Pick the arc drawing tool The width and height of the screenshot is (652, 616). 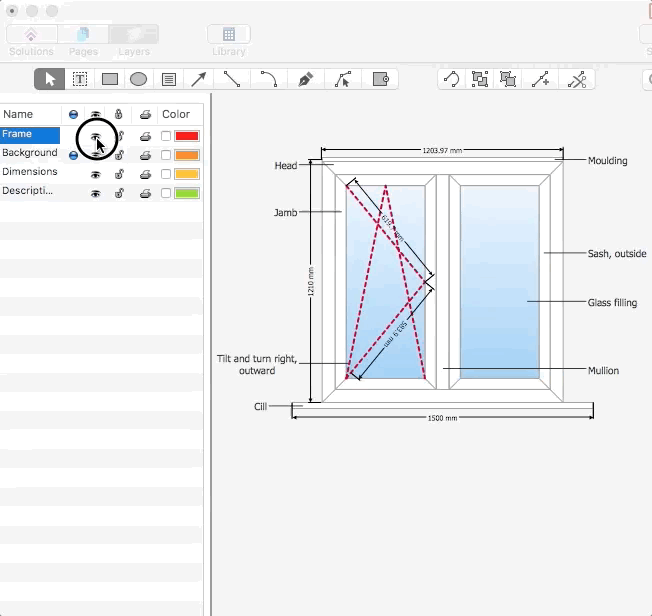[268, 79]
